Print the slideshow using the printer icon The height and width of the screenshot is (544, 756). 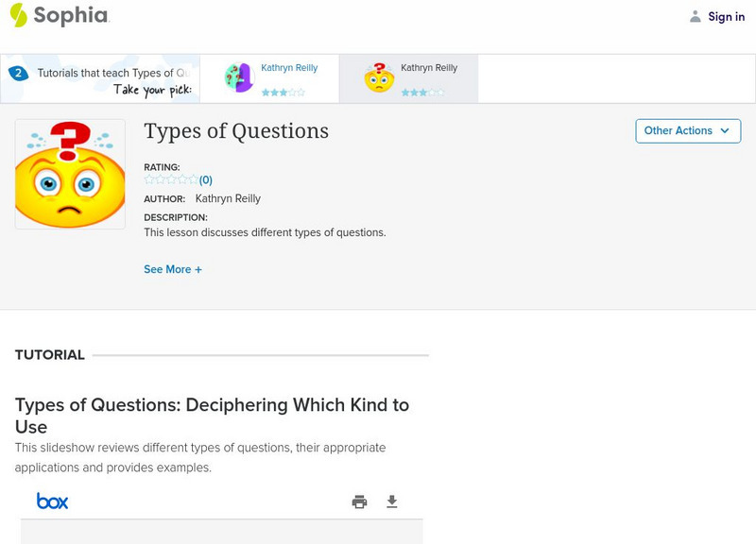(x=359, y=501)
